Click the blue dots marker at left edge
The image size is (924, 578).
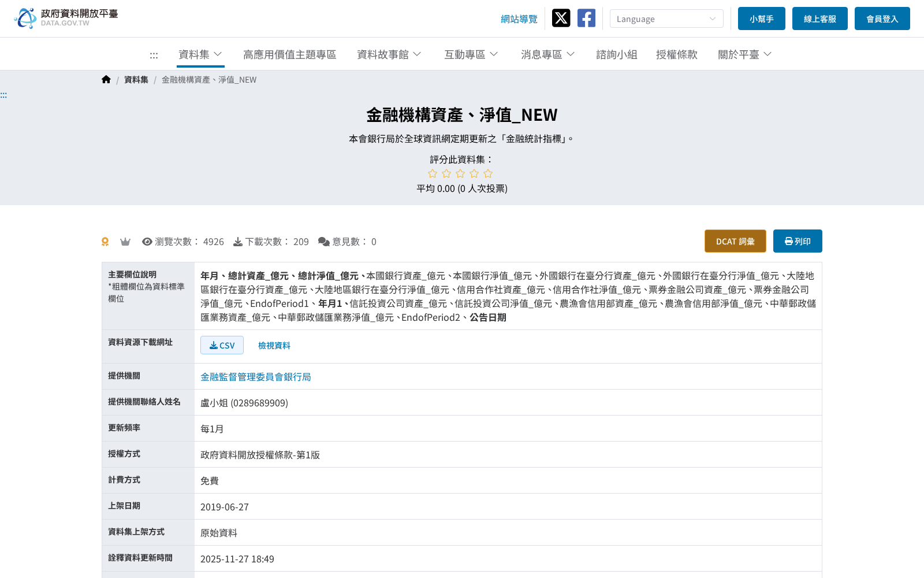3,95
